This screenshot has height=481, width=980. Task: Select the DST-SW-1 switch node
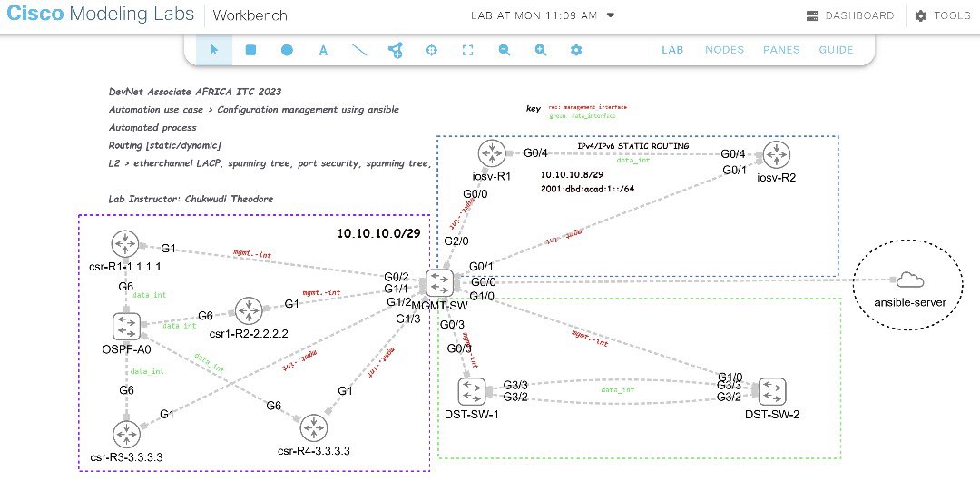471,391
